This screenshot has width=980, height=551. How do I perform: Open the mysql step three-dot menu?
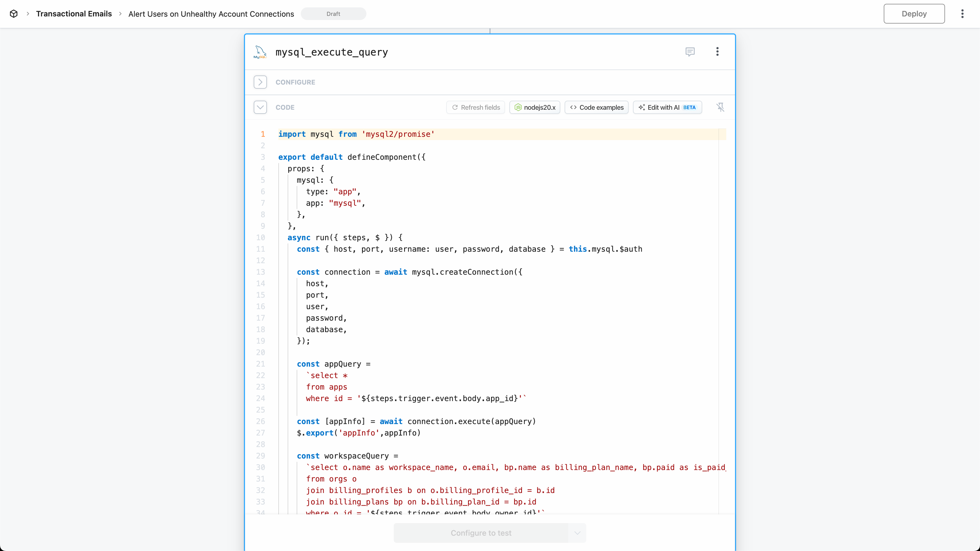point(717,51)
